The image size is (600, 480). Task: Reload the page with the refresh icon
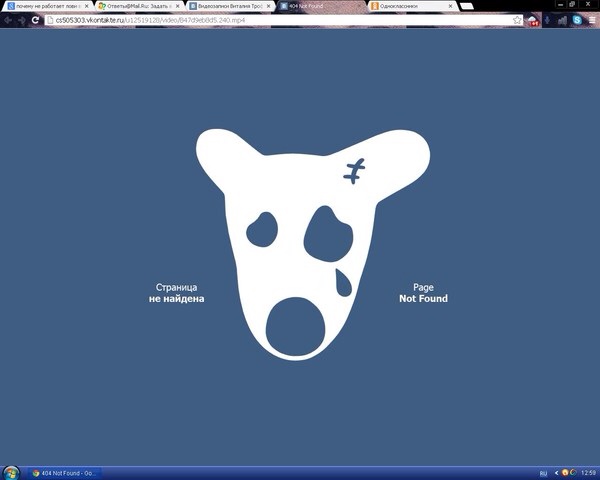pos(35,20)
